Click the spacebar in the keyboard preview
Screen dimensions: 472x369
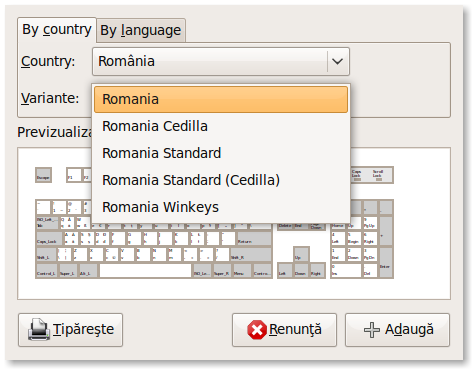[x=145, y=271]
